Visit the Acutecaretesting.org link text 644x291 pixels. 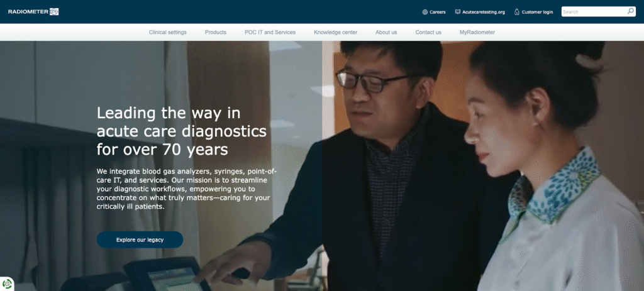[484, 12]
